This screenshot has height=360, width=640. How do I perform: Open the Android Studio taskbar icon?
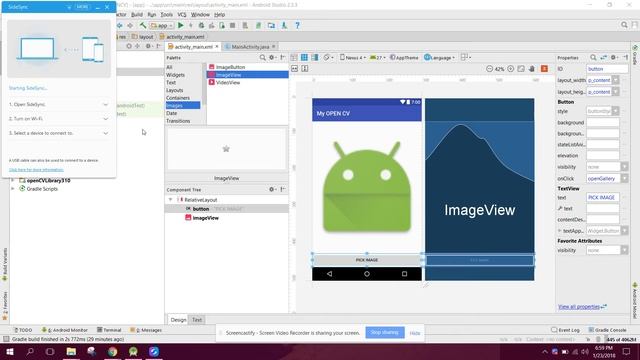point(133,351)
